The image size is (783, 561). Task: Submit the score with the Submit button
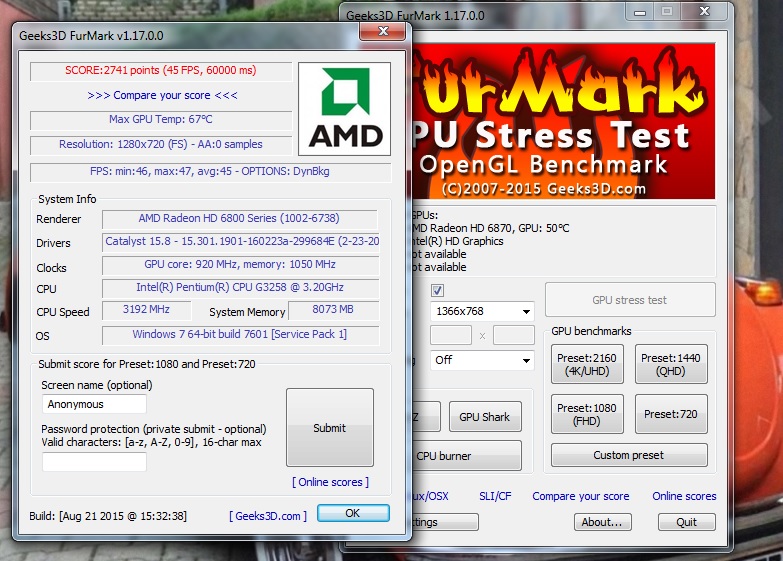(x=330, y=428)
